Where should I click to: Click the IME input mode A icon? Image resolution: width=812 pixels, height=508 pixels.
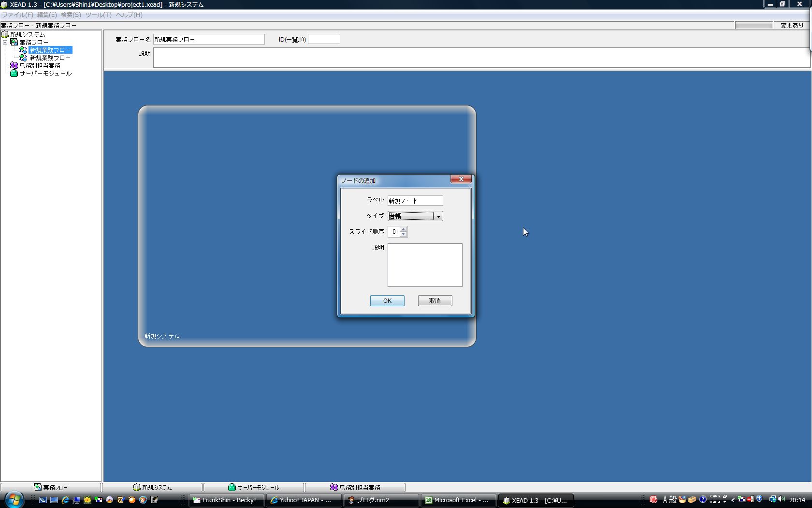pyautogui.click(x=665, y=499)
